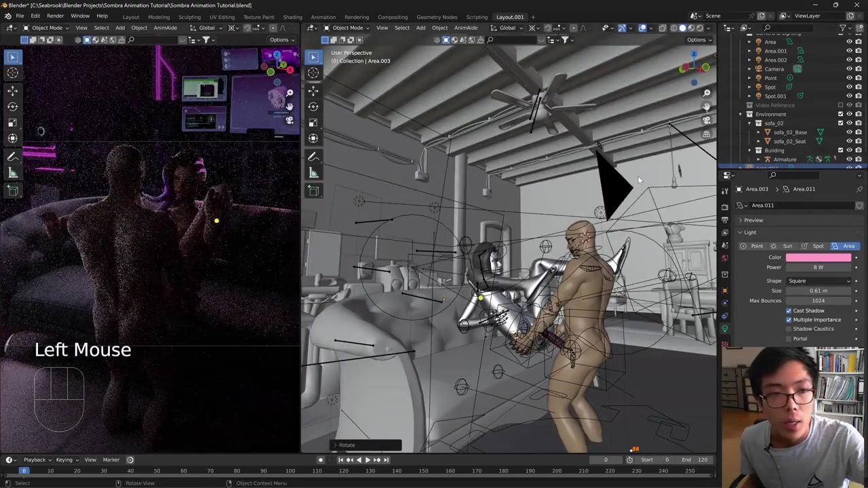Open the Playback dropdown in timeline
The width and height of the screenshot is (868, 488).
coord(35,460)
